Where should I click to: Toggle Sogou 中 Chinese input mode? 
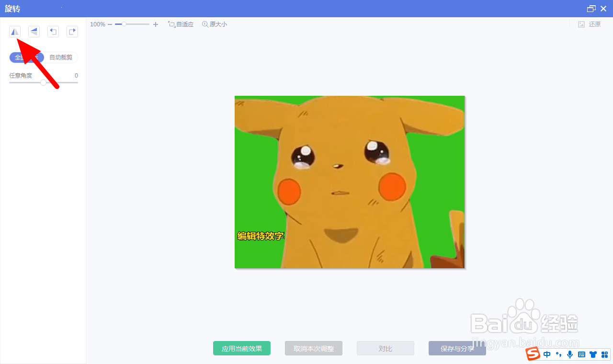(x=547, y=354)
